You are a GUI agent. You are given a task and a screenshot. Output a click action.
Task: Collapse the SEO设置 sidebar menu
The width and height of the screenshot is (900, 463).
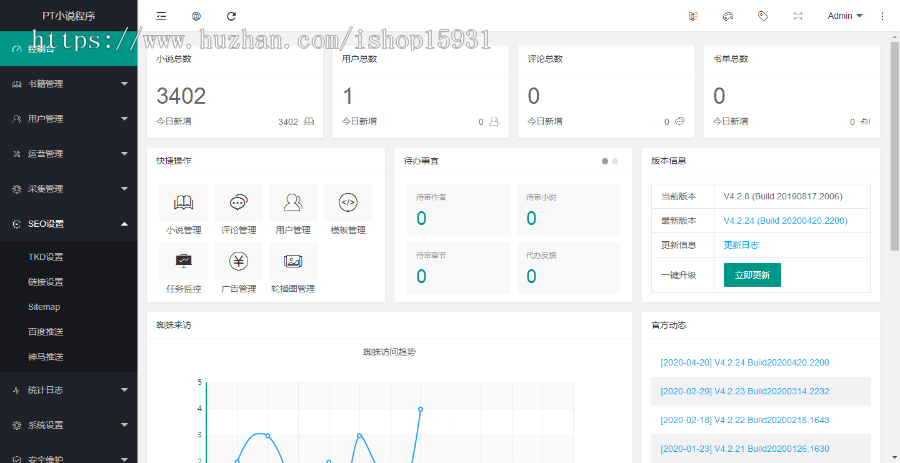coord(68,224)
